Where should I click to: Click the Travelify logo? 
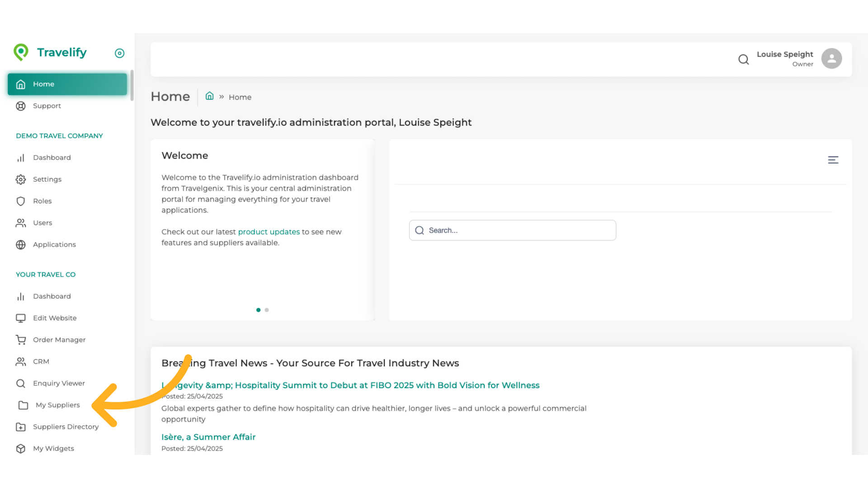point(50,52)
